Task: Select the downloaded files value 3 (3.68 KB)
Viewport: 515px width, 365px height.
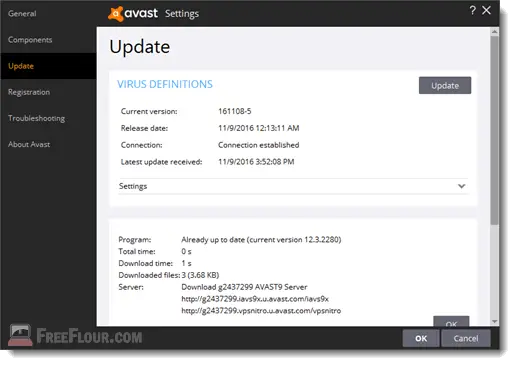Action: (200, 275)
